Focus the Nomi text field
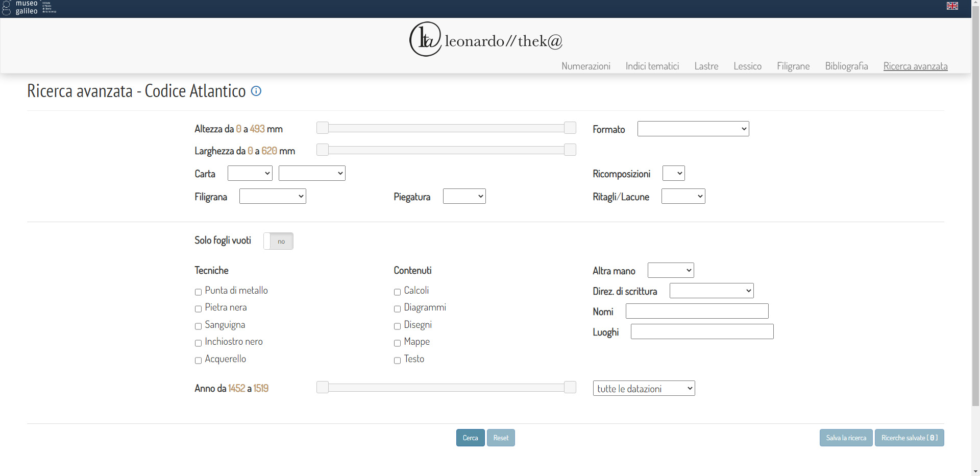980x476 pixels. pyautogui.click(x=697, y=311)
